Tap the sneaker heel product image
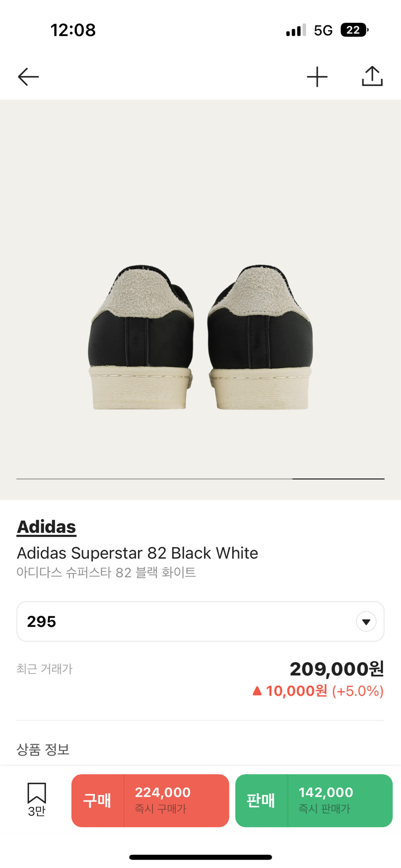The height and width of the screenshot is (868, 401). [200, 337]
